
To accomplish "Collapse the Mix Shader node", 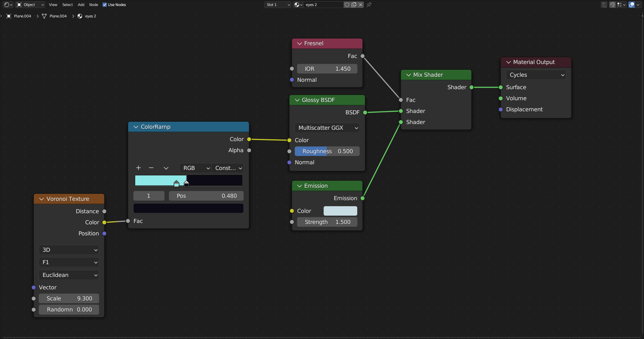I will coord(409,75).
